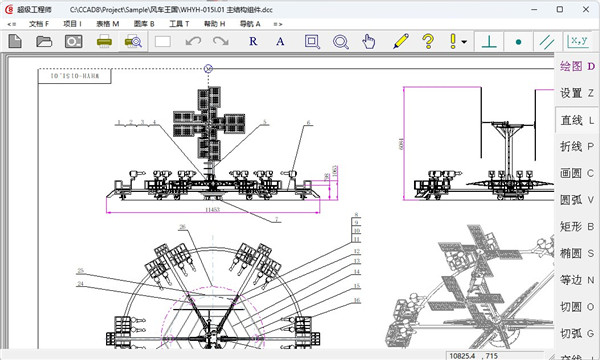The height and width of the screenshot is (360, 600).
Task: Expand the => menu overflow arrow
Action: [278, 24]
